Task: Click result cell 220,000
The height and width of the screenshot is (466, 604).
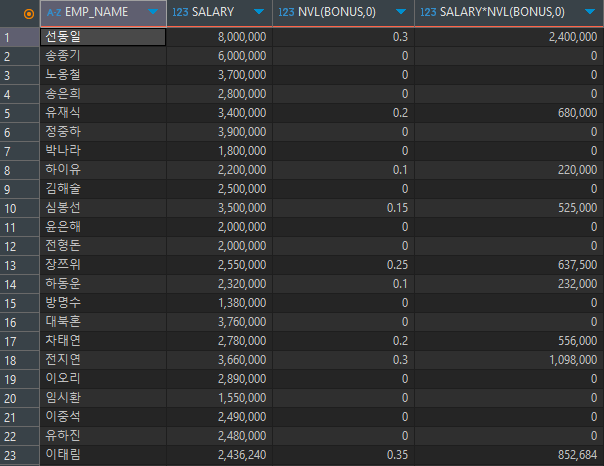Action: pos(509,170)
